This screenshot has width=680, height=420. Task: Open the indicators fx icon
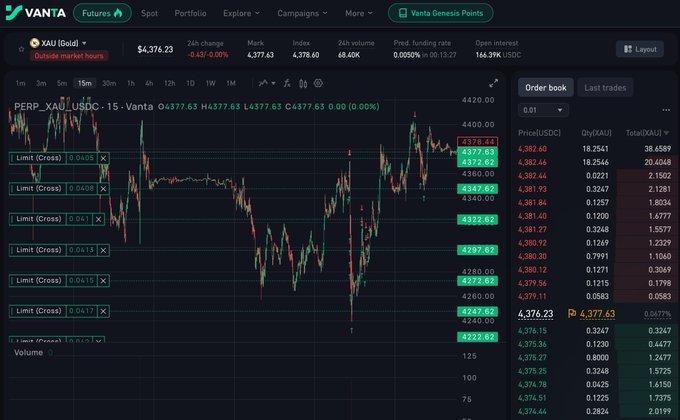click(287, 83)
